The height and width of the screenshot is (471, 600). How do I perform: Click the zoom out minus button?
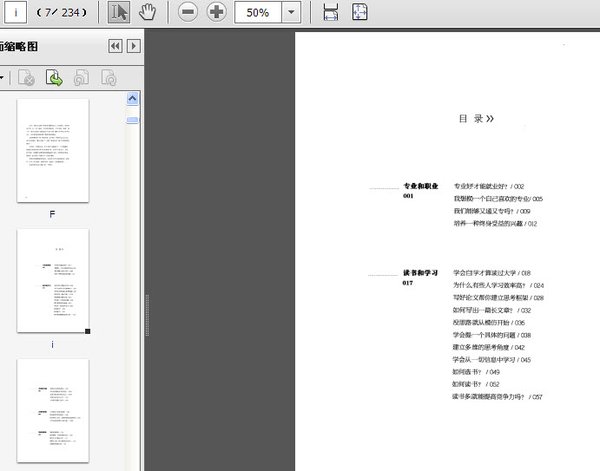[188, 12]
